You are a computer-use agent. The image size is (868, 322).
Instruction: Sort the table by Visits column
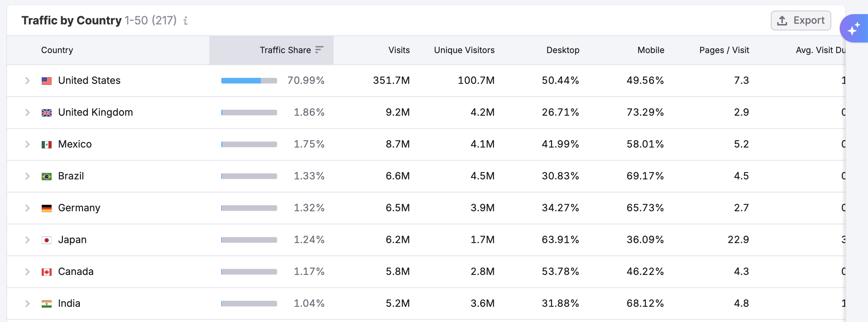coord(398,50)
